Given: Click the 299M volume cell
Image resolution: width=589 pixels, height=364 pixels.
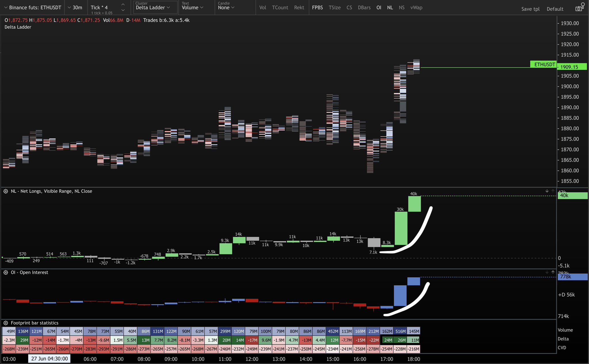Looking at the screenshot, I should tap(225, 331).
